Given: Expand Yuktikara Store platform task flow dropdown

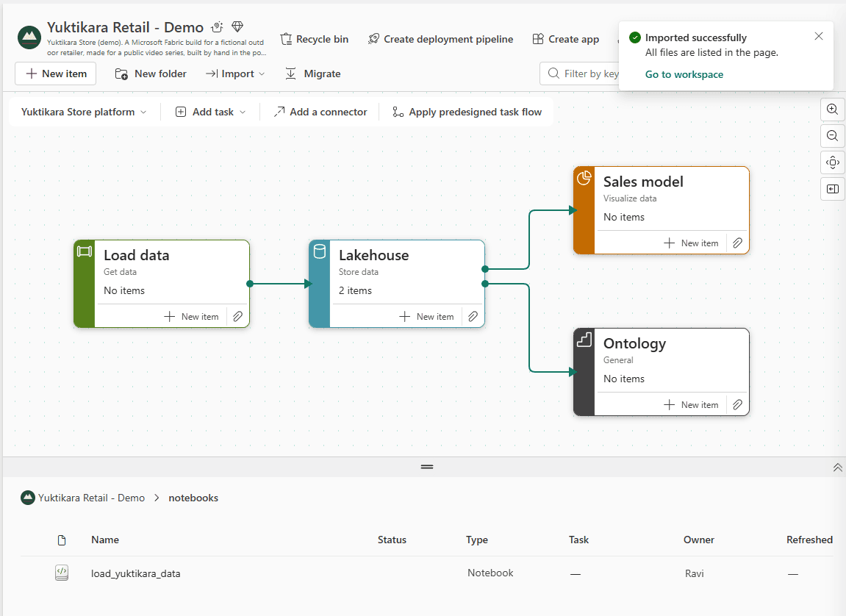Looking at the screenshot, I should point(84,112).
